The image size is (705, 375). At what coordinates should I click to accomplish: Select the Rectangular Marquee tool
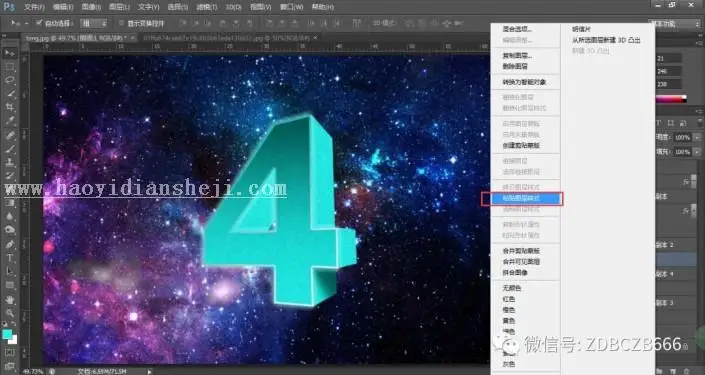(x=9, y=67)
